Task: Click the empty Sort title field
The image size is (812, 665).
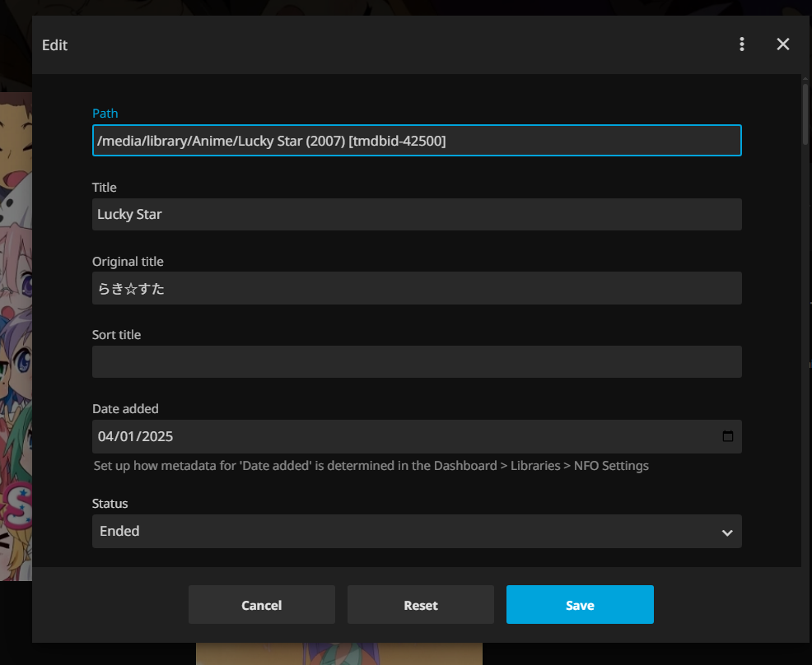Action: [x=416, y=362]
